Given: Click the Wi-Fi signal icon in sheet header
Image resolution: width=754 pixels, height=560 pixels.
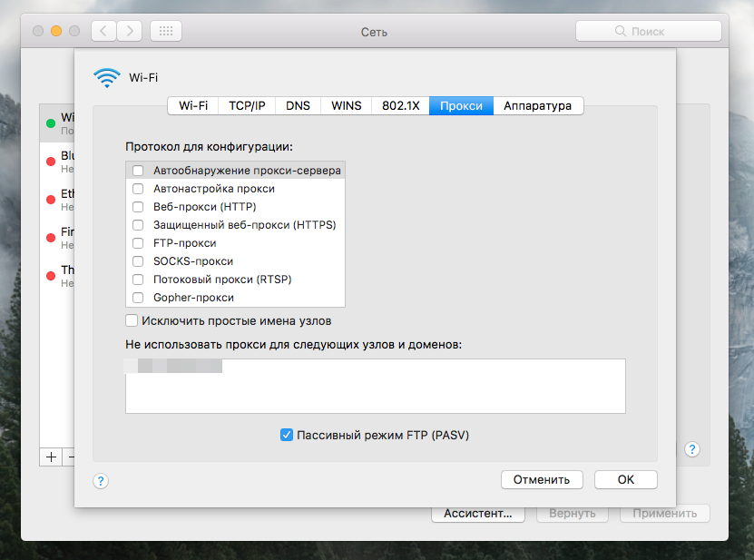Looking at the screenshot, I should coord(107,77).
